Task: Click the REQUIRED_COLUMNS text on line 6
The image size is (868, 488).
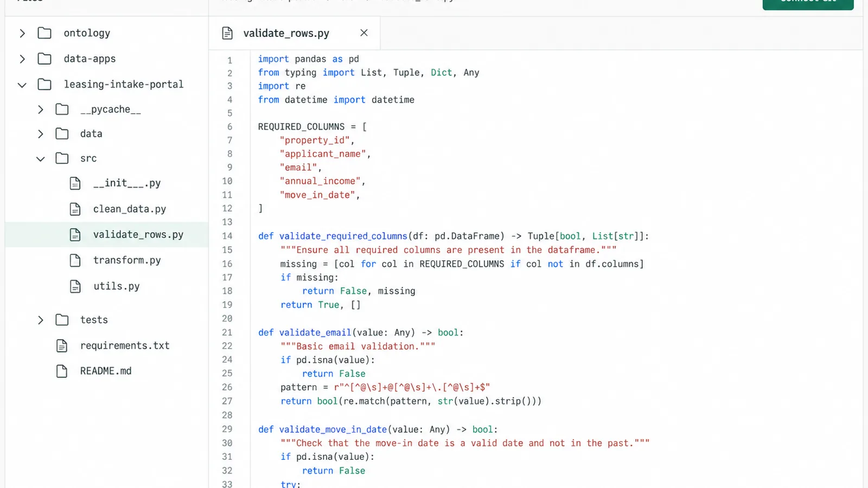Action: click(x=301, y=127)
